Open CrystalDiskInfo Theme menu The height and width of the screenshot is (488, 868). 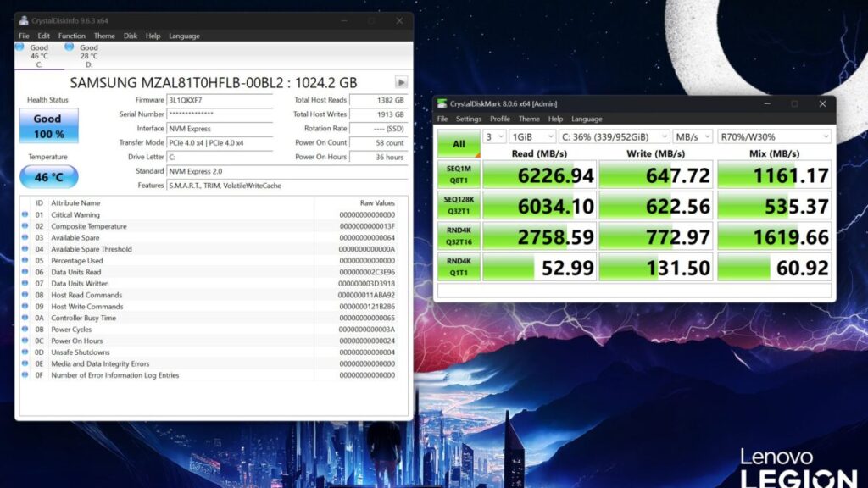coord(104,36)
